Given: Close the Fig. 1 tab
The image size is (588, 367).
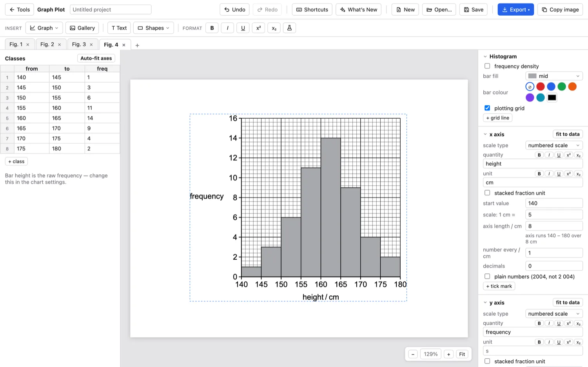Looking at the screenshot, I should [x=28, y=45].
